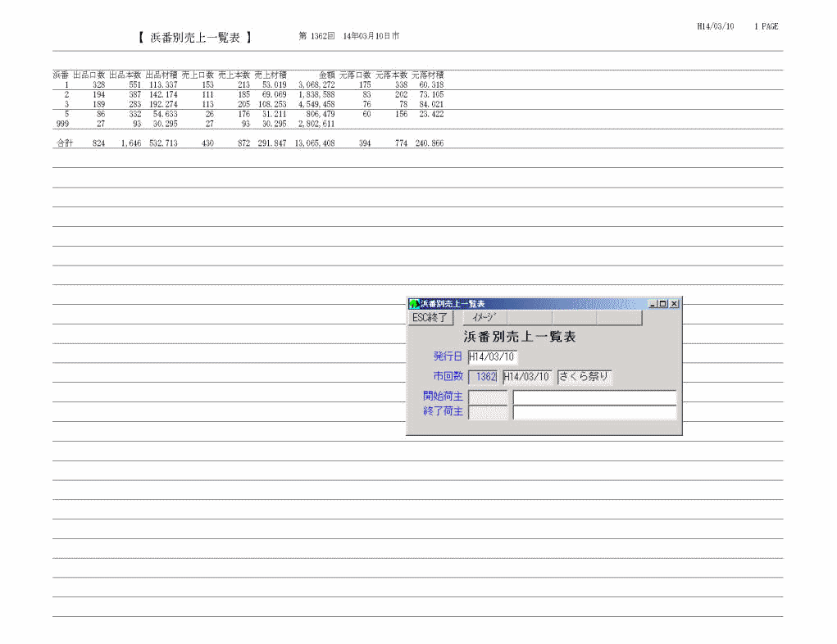Focus the 発行日 date field
Viewport: 837px width, 644px height.
(492, 357)
